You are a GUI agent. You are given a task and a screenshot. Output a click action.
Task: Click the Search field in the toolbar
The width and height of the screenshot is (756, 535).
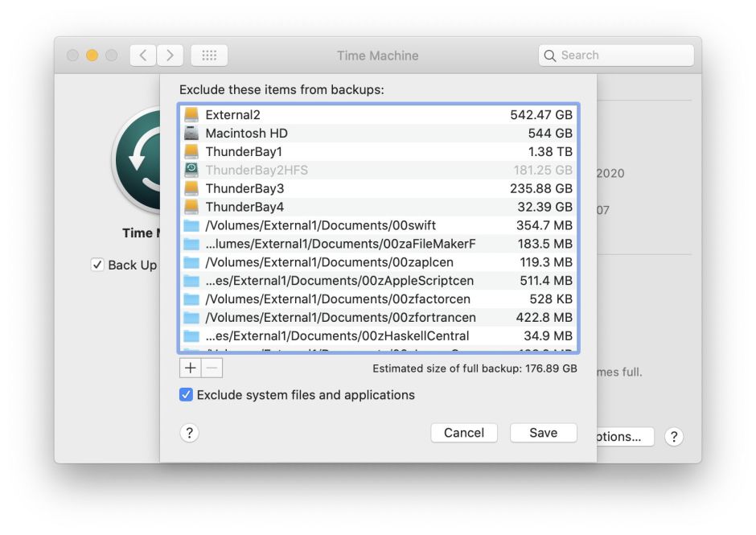click(616, 56)
